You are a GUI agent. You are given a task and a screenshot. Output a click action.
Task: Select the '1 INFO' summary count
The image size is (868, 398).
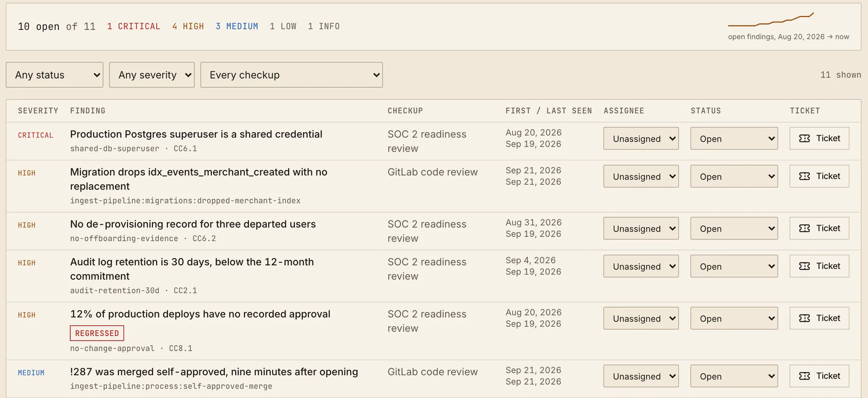pyautogui.click(x=324, y=27)
